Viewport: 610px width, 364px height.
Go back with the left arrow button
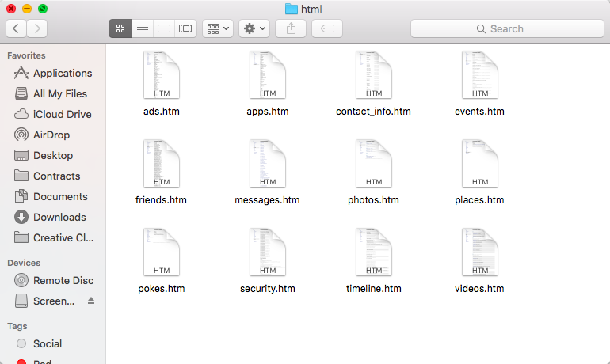pos(16,28)
